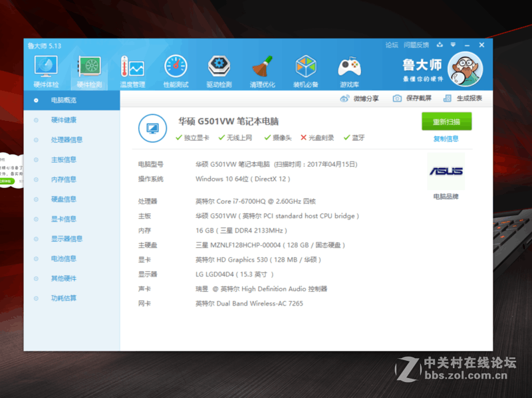Click the 电脑品牌 label under ASUS logo

coord(446,197)
